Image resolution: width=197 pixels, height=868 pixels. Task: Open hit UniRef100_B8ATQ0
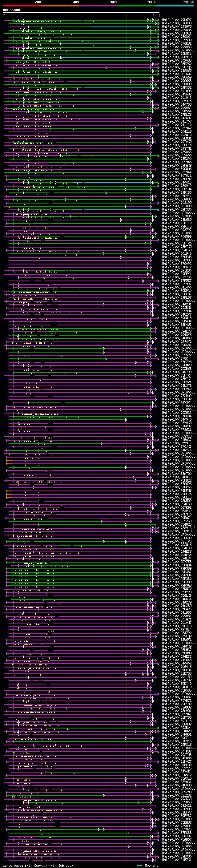pos(177,474)
